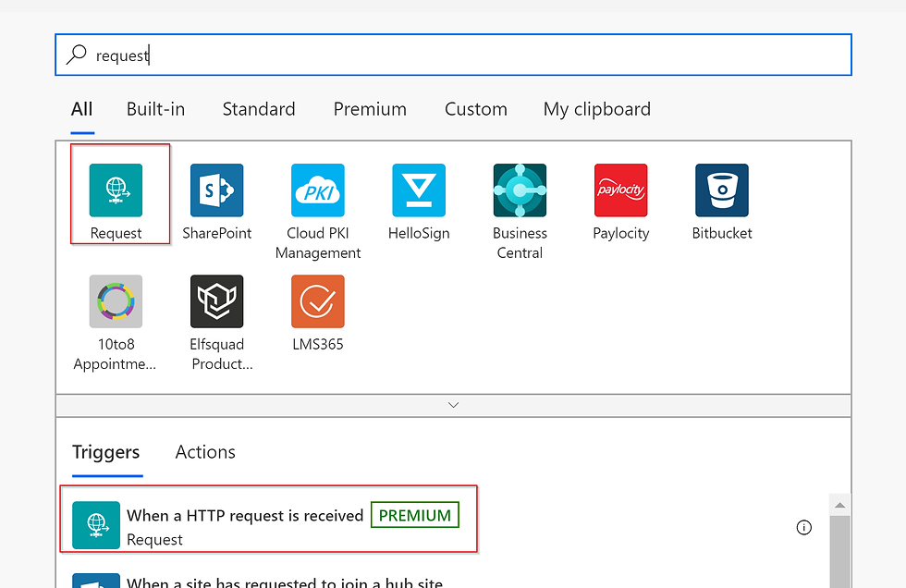Switch to the All tab
The height and width of the screenshot is (588, 906).
[x=81, y=109]
